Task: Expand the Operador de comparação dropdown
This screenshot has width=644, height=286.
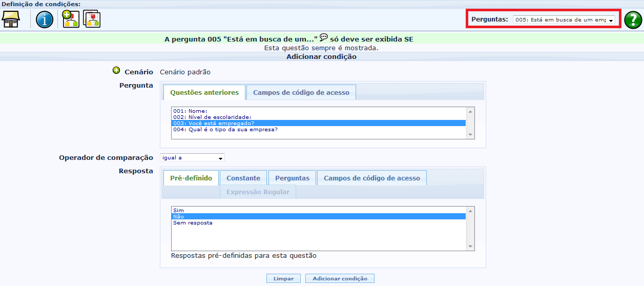Action: click(192, 158)
